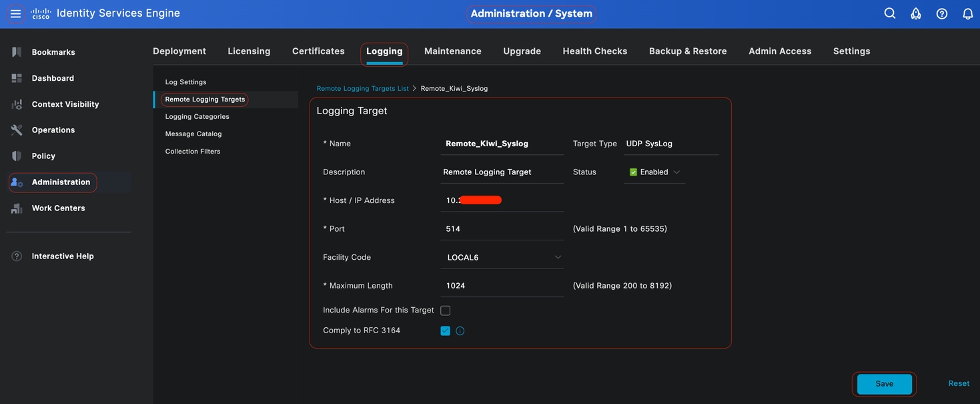The width and height of the screenshot is (980, 404).
Task: Open Work Centers in the sidebar
Action: [x=59, y=208]
